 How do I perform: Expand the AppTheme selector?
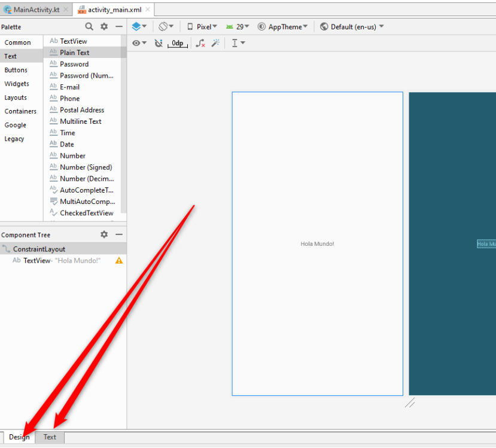point(283,27)
